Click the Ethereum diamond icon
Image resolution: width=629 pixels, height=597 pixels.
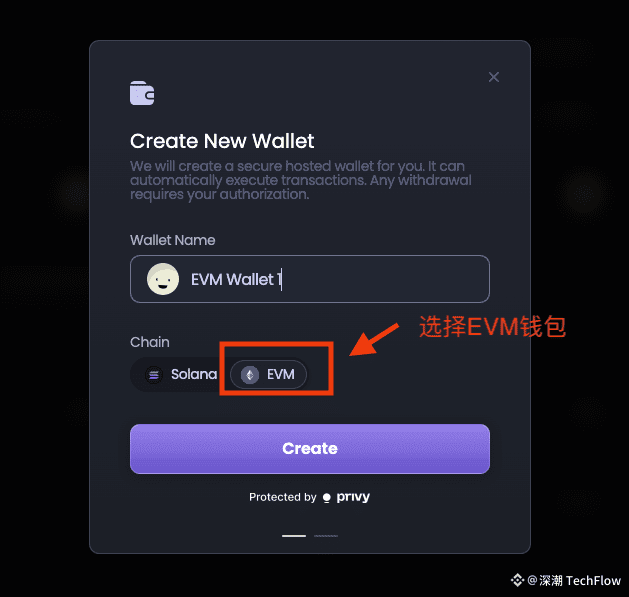[x=250, y=375]
